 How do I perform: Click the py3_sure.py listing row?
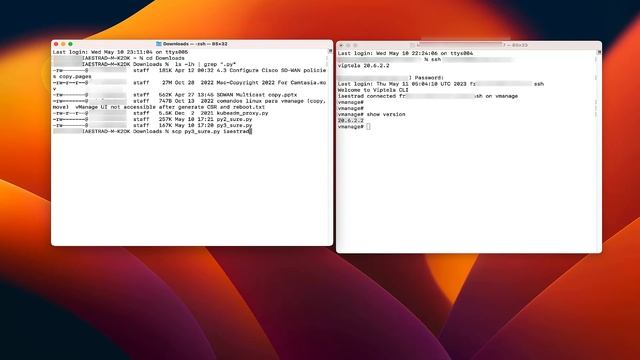(152, 125)
